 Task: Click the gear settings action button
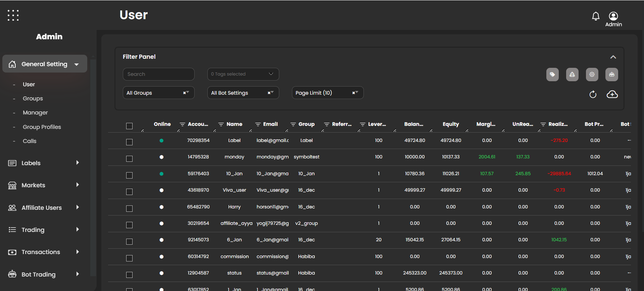tap(592, 74)
